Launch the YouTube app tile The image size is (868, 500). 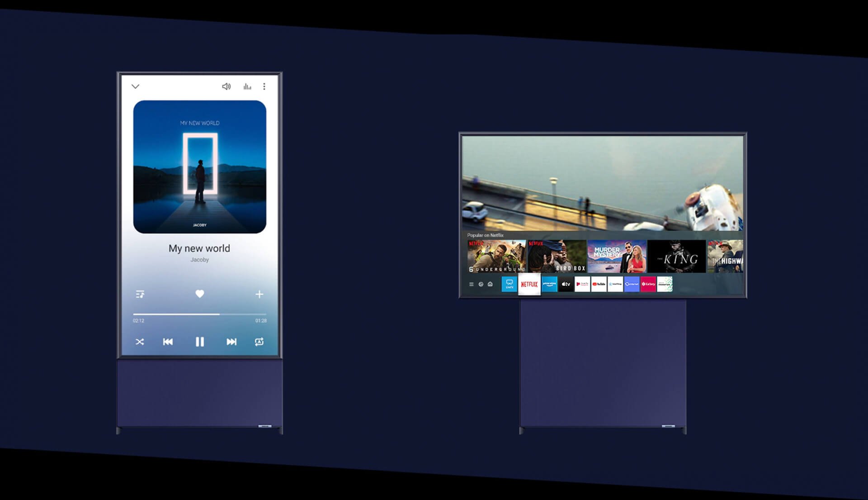click(599, 284)
